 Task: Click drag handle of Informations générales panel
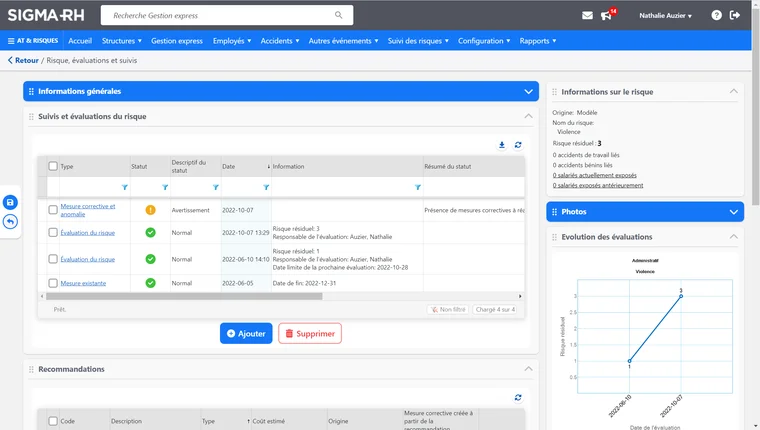pyautogui.click(x=31, y=91)
